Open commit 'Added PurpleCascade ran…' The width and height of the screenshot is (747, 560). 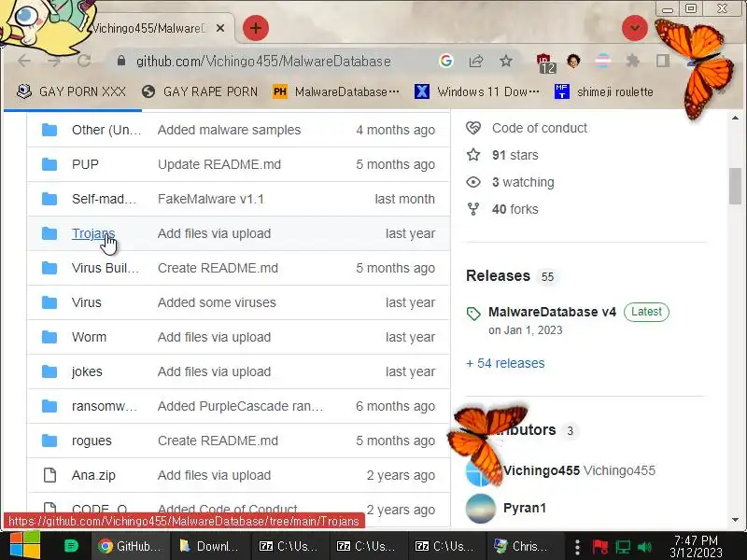point(241,406)
